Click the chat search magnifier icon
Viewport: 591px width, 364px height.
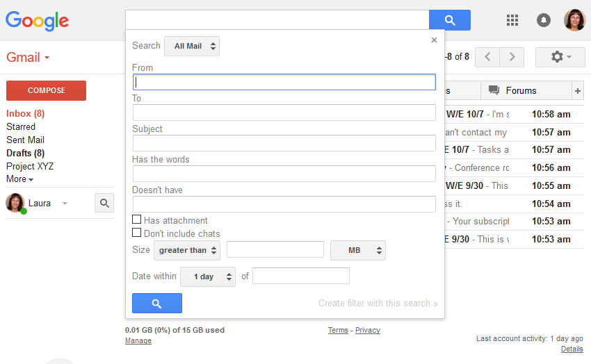coord(104,203)
